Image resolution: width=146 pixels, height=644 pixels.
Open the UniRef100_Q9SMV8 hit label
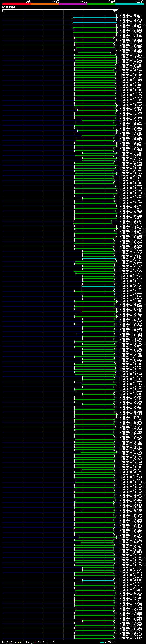pos(131,20)
